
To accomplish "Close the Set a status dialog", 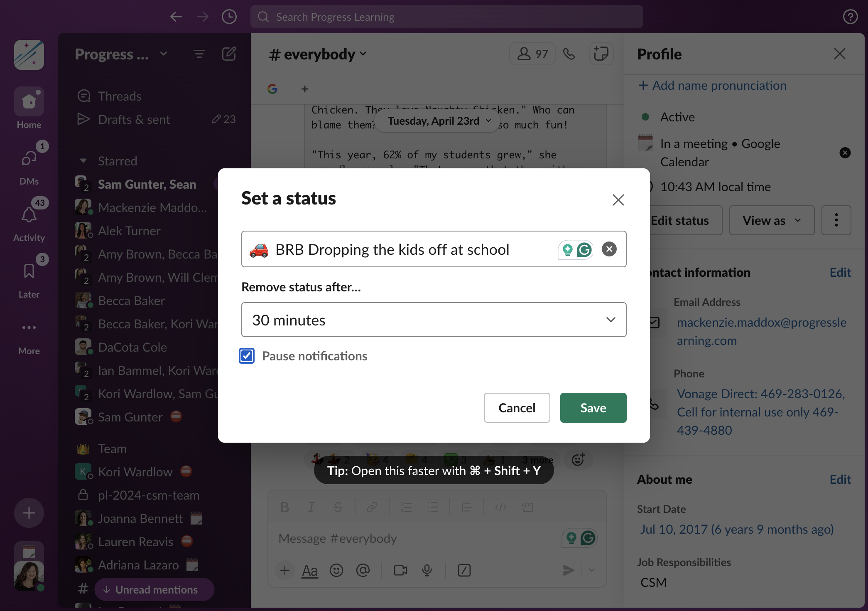I will point(618,200).
